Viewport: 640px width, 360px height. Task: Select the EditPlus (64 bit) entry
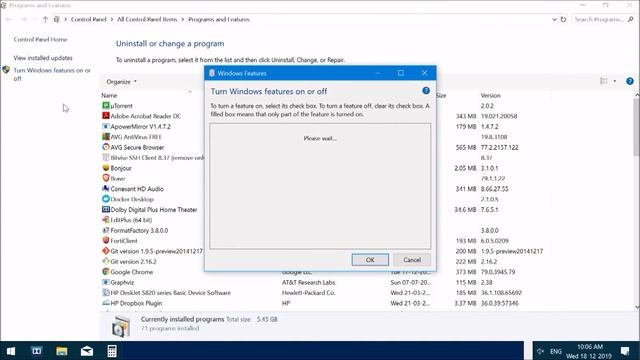[131, 220]
